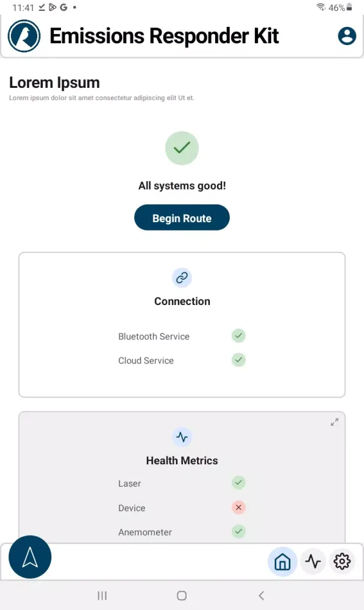Click the Bluetooth Service status check
Image resolution: width=364 pixels, height=610 pixels.
coord(238,335)
